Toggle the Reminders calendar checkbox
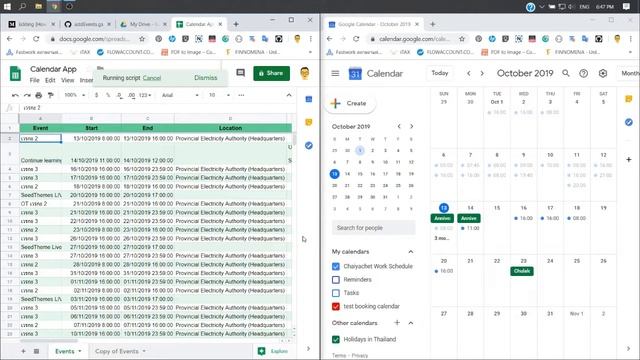This screenshot has height=360, width=640. 336,280
